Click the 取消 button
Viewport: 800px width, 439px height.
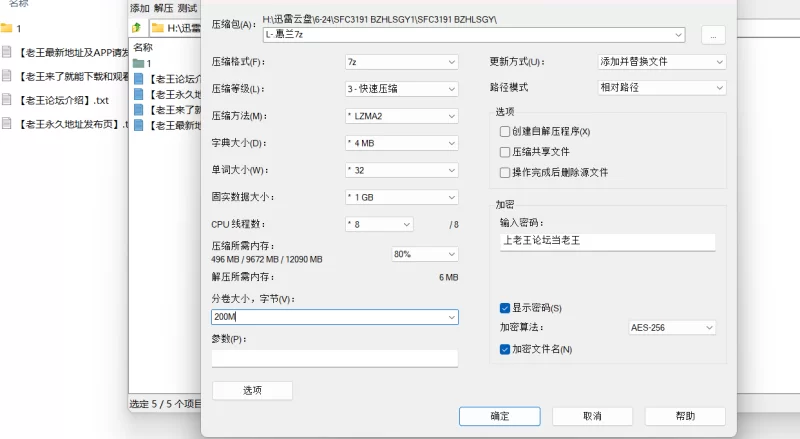(592, 416)
